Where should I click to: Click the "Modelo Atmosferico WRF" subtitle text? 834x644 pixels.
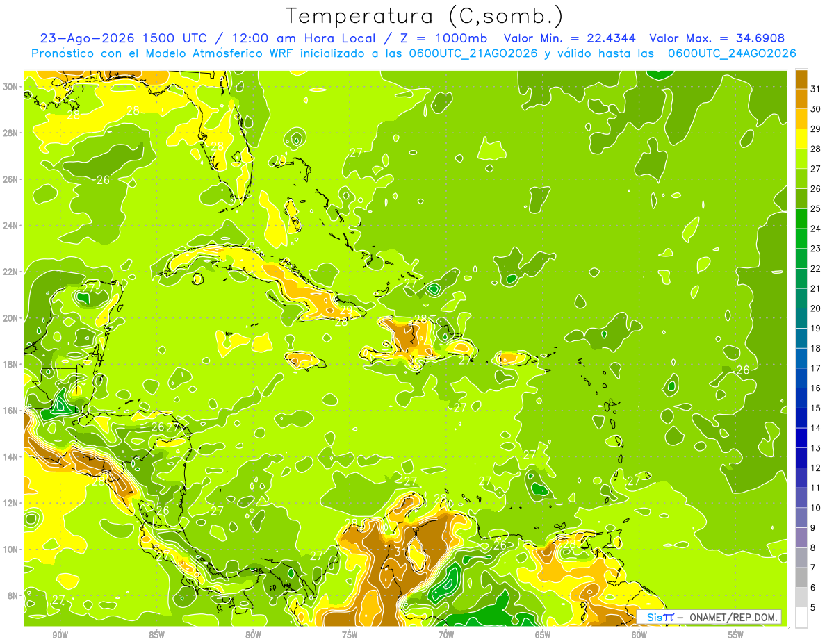221,53
